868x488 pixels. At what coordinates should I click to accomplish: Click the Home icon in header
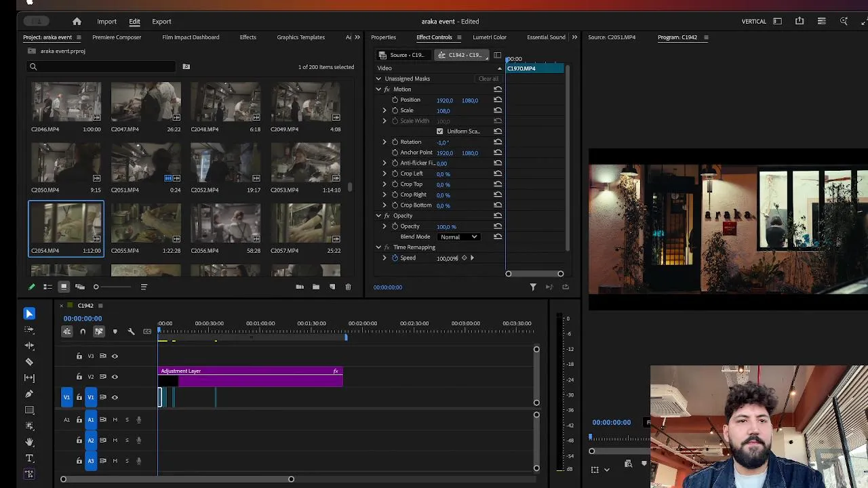click(77, 22)
